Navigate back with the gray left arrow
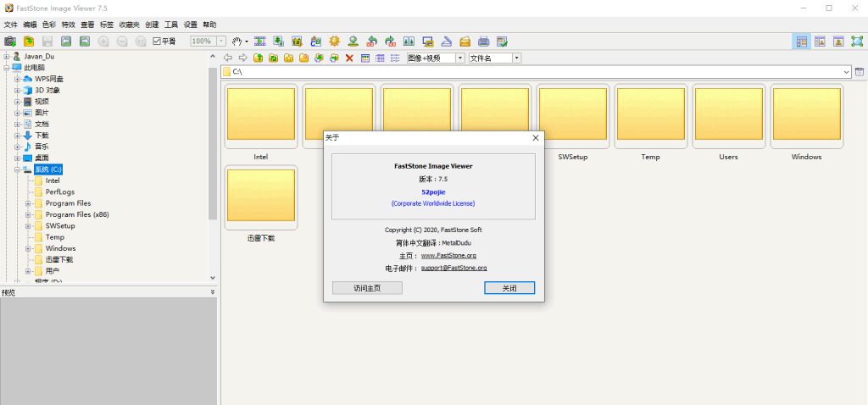The width and height of the screenshot is (868, 405). point(227,58)
